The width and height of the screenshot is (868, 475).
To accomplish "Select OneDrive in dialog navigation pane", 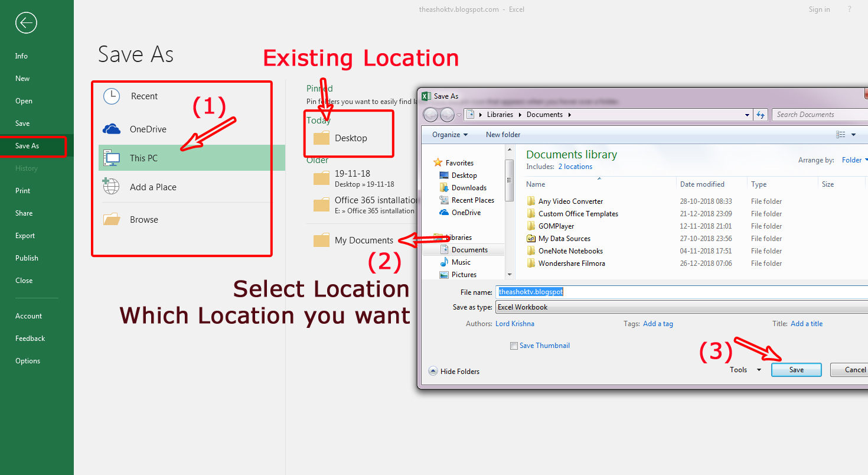I will tap(460, 213).
